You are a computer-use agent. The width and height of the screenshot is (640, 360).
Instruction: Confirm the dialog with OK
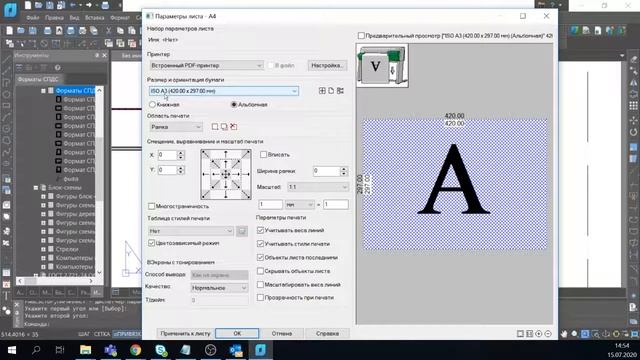pyautogui.click(x=237, y=333)
